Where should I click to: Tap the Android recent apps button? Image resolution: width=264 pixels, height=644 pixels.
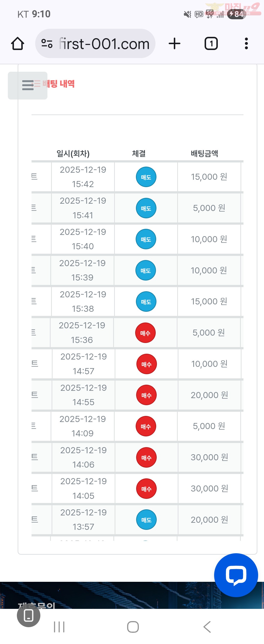click(x=59, y=627)
